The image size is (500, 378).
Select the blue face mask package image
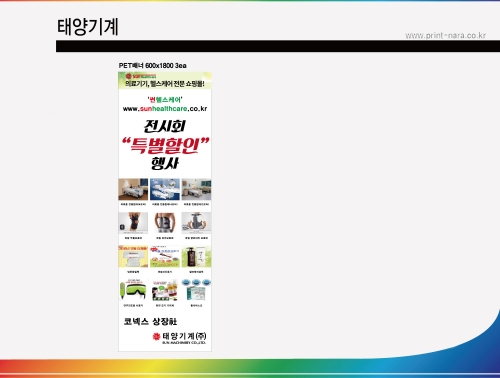(196, 290)
